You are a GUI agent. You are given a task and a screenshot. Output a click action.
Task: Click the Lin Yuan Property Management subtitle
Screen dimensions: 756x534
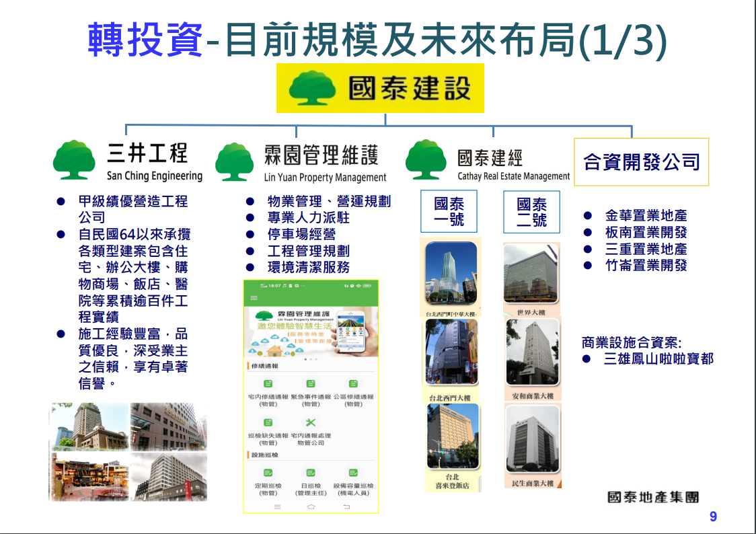point(325,178)
